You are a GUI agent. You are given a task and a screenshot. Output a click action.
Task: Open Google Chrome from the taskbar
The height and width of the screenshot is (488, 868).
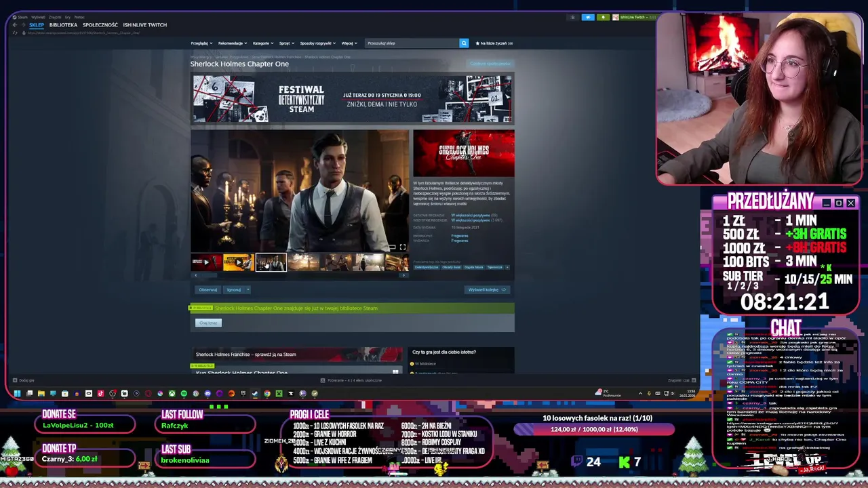(x=267, y=393)
